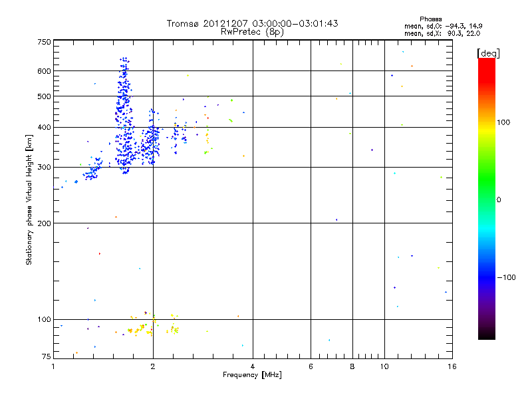This screenshot has width=532, height=399.
Task: Click the y-axis tick label "750"
Action: click(44, 42)
